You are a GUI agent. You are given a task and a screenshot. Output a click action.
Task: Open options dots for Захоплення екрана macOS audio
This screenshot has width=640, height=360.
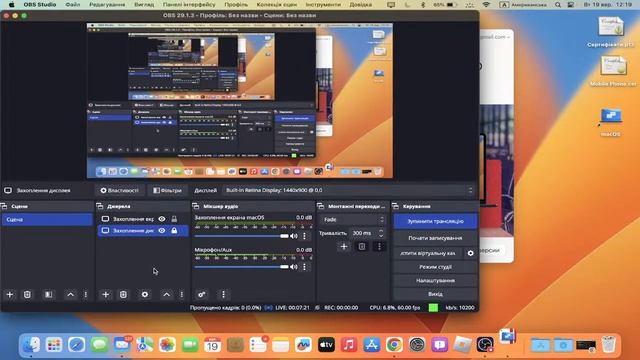coord(304,236)
